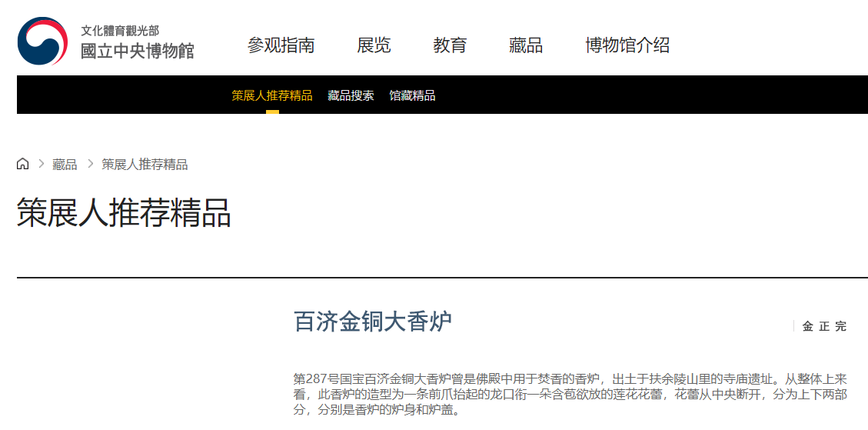
Task: Switch to the 藏品搜索 tab
Action: (x=351, y=95)
